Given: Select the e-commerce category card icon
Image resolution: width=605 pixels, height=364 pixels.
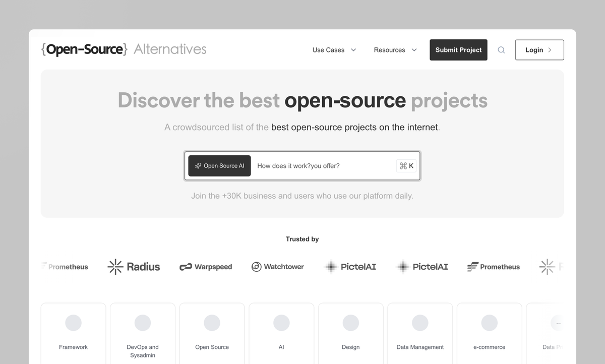Looking at the screenshot, I should (489, 323).
